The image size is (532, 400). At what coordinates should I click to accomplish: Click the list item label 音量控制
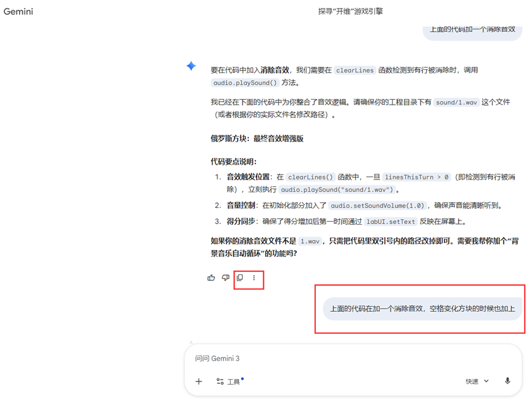(241, 205)
